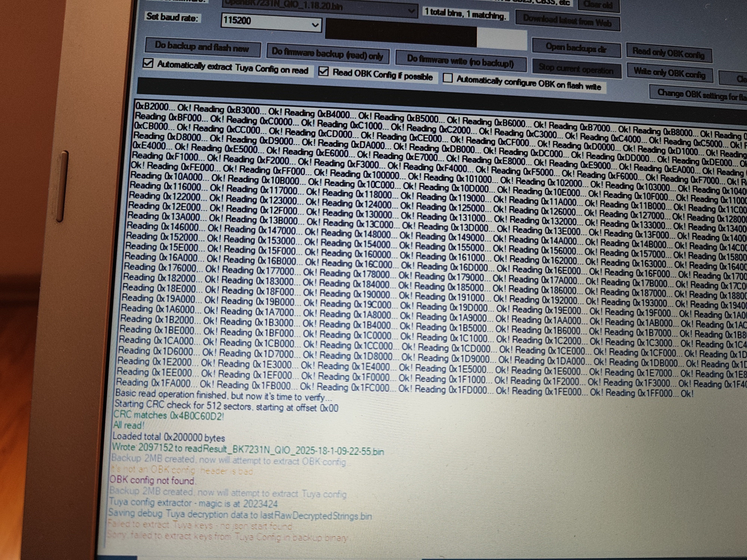
Task: Open the baud rate dropdown showing 115200
Action: pos(271,23)
